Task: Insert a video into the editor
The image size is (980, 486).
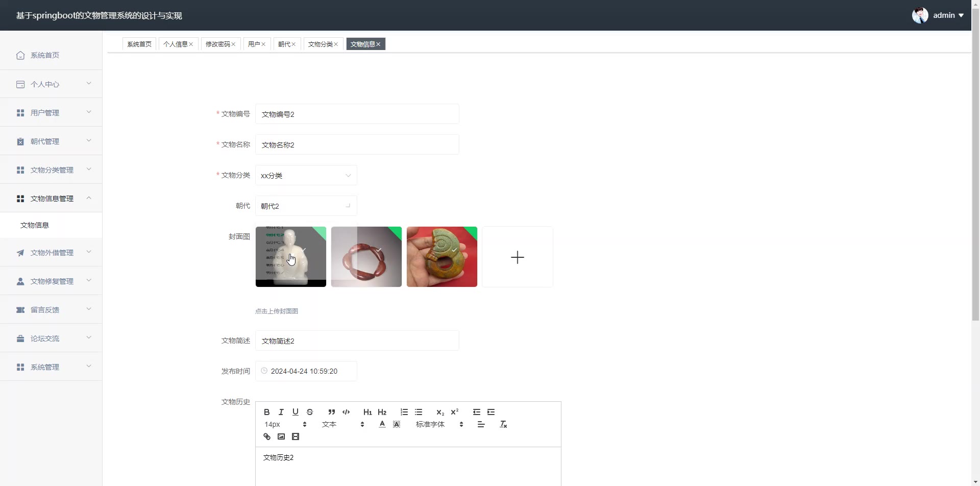Action: coord(295,436)
